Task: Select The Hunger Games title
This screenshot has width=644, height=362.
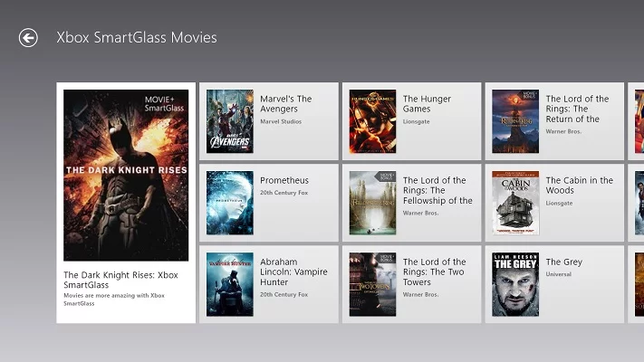Action: tap(427, 104)
